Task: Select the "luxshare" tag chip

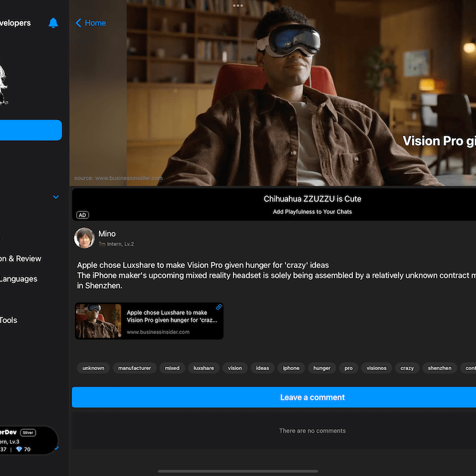Action: tap(204, 368)
